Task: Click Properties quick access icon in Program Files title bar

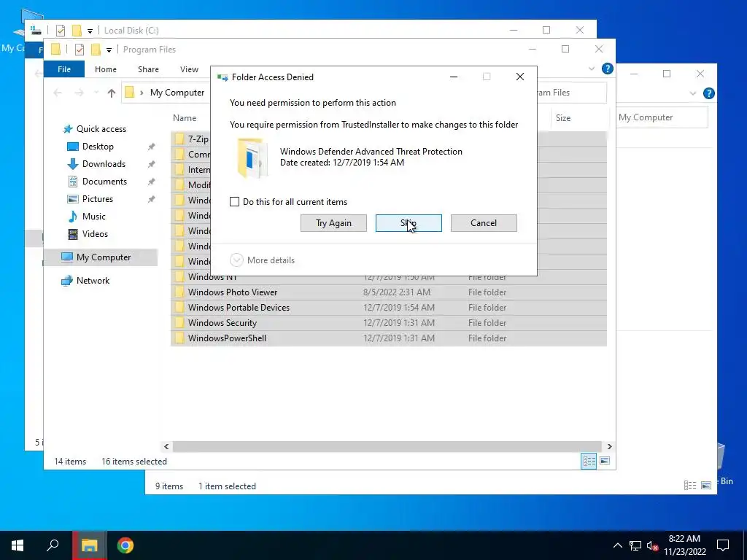Action: click(80, 50)
